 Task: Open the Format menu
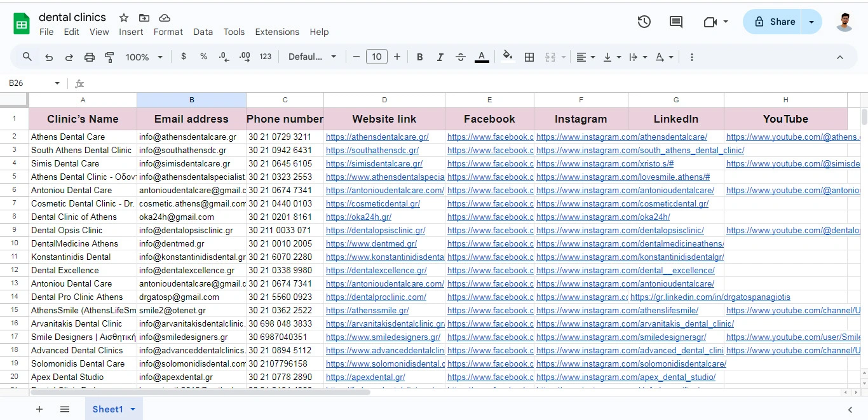click(168, 32)
